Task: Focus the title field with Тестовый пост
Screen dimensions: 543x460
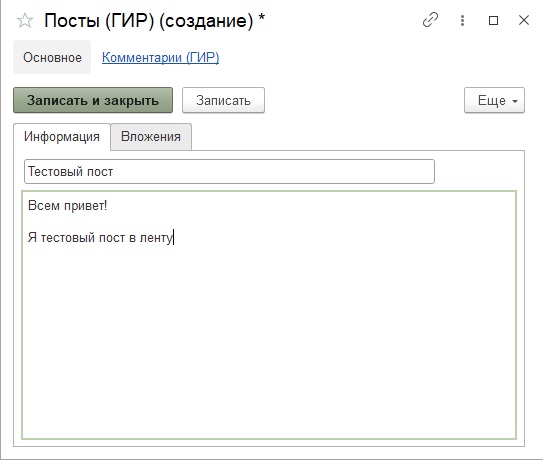Action: pyautogui.click(x=229, y=171)
